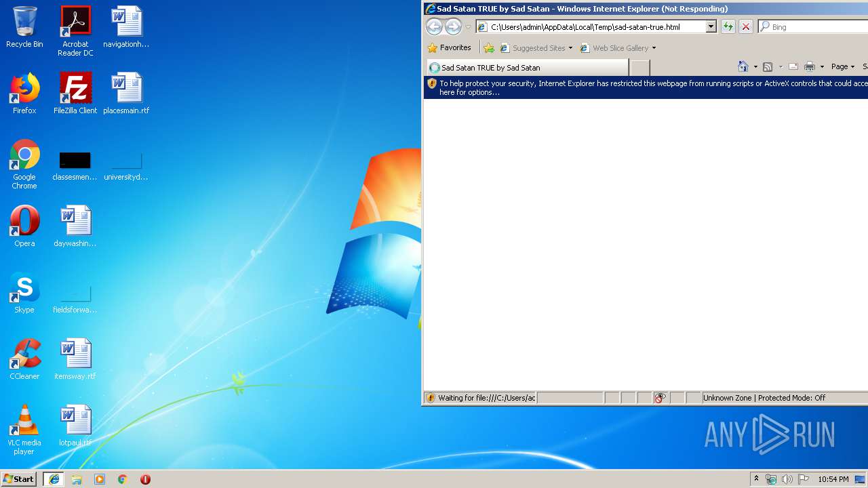
Task: Select the Firefox desktop shortcut
Action: click(24, 94)
